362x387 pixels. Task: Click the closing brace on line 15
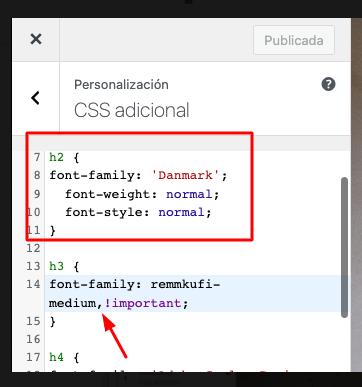point(53,321)
